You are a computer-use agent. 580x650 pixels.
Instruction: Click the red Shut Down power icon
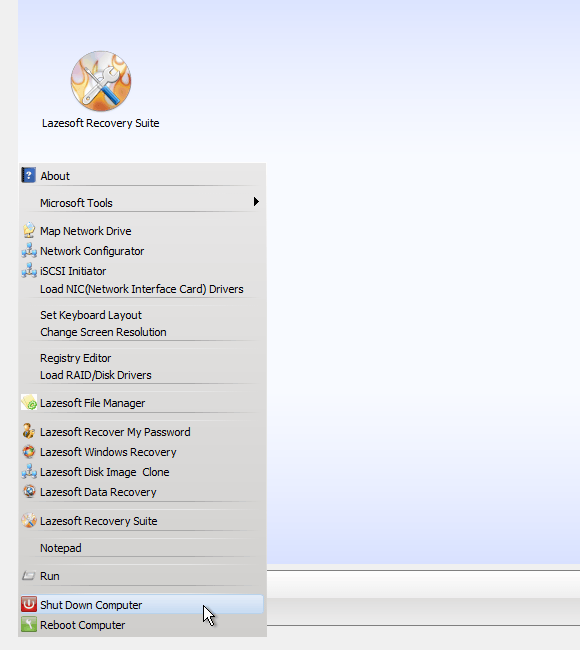coord(29,604)
